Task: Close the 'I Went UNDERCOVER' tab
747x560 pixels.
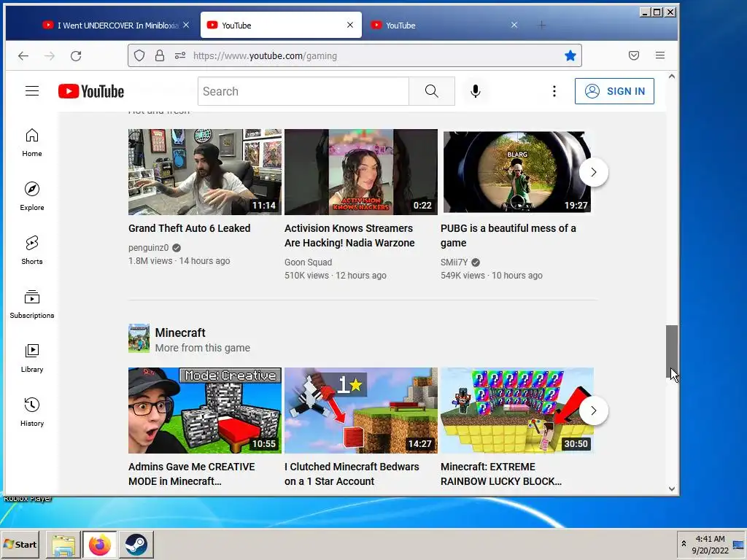Action: tap(186, 25)
